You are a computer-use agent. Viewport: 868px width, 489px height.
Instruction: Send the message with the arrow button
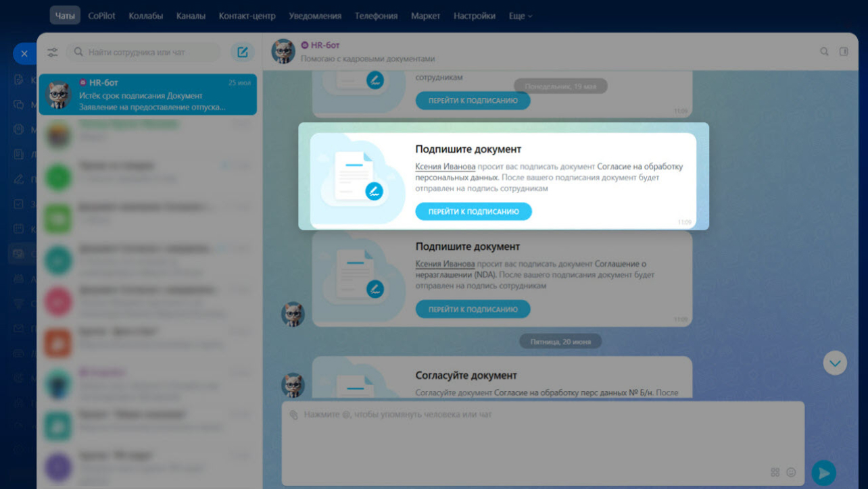823,473
